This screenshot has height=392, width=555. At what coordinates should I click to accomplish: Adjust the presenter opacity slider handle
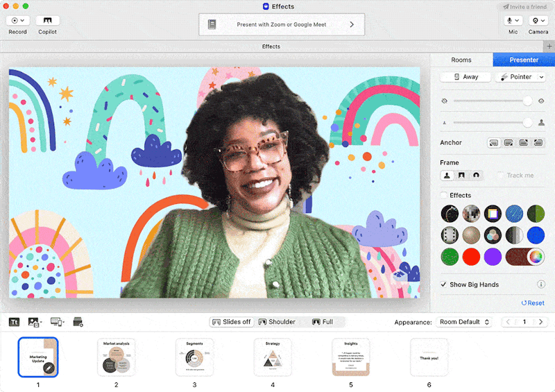pyautogui.click(x=527, y=101)
